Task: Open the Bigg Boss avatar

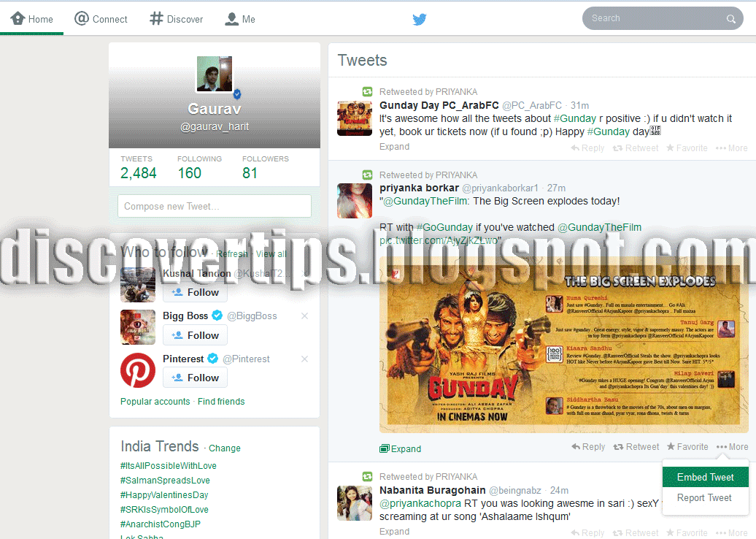Action: click(138, 327)
